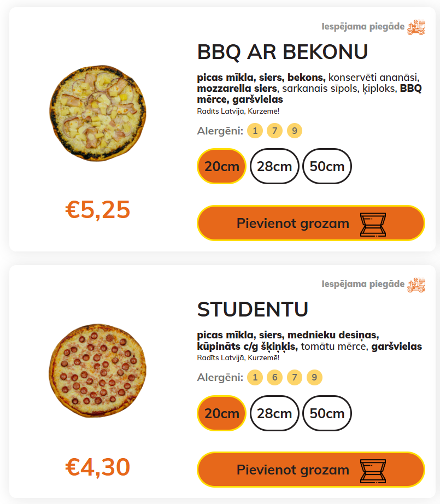
Task: Choose 28cm size for Studentu pizza
Action: pos(274,413)
